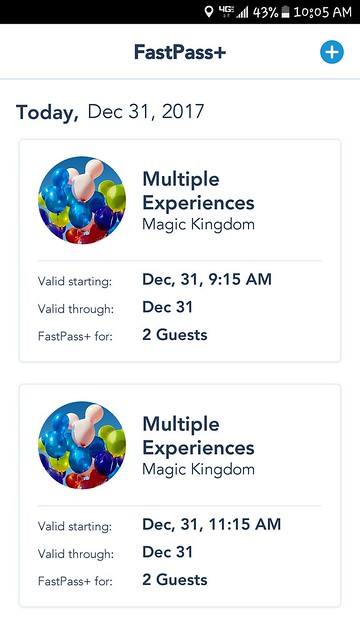This screenshot has width=360, height=640.
Task: Tap the signal strength bars icon
Action: click(x=242, y=12)
